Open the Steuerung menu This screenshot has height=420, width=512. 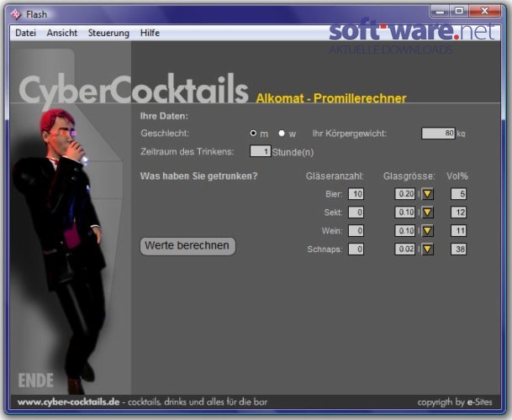[x=108, y=33]
